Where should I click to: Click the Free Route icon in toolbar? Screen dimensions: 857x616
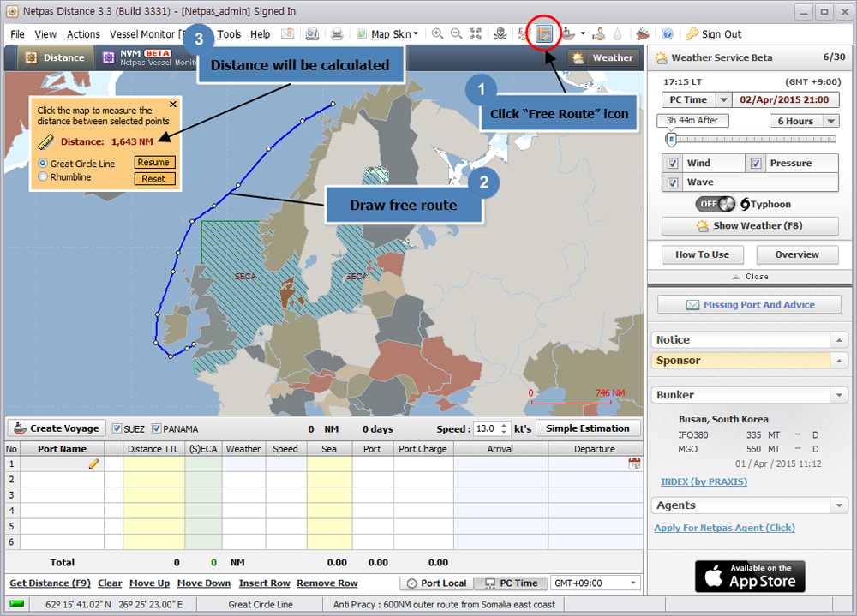click(543, 34)
